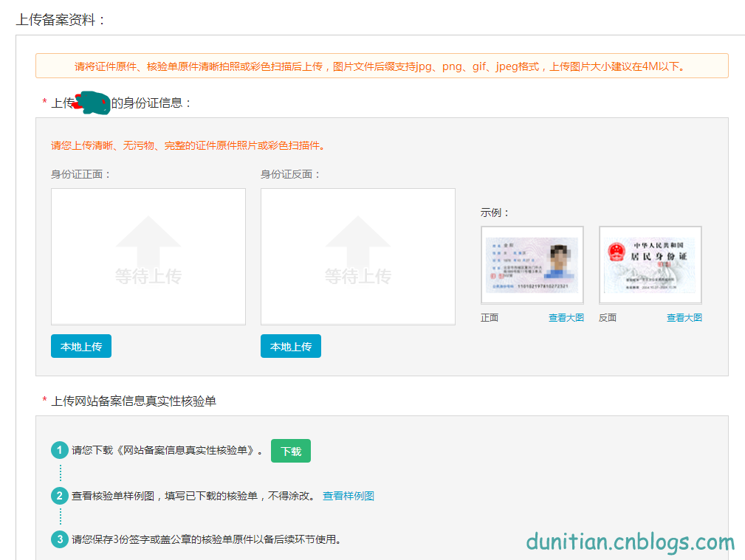The height and width of the screenshot is (560, 745).
Task: Open 查看大图 link for 反面 example
Action: (x=684, y=318)
